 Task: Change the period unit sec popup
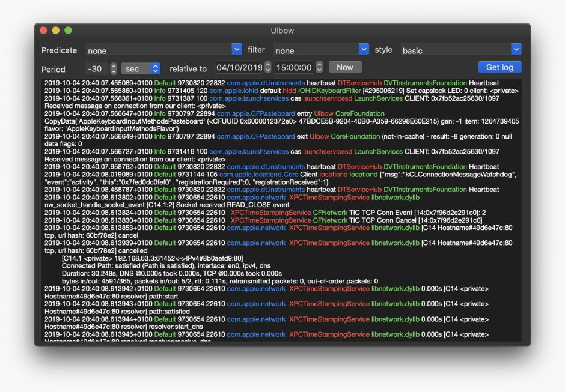[140, 68]
